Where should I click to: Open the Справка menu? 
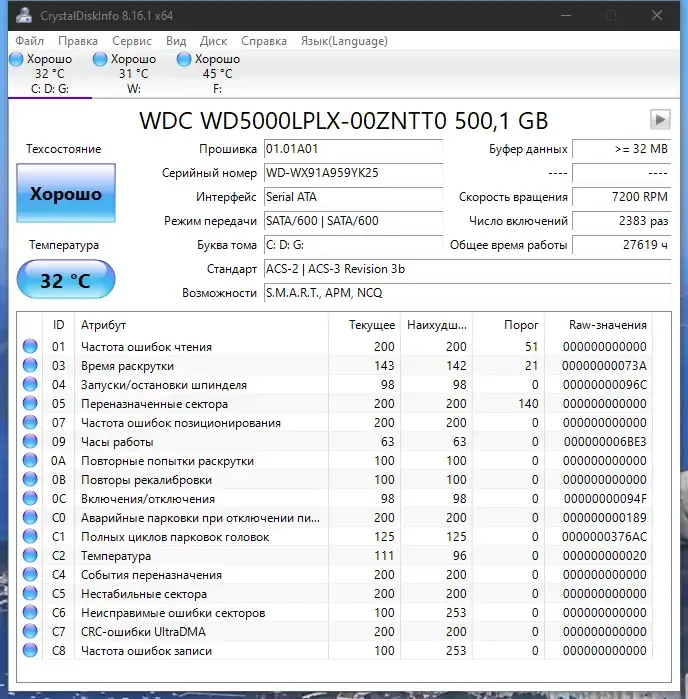pos(264,41)
